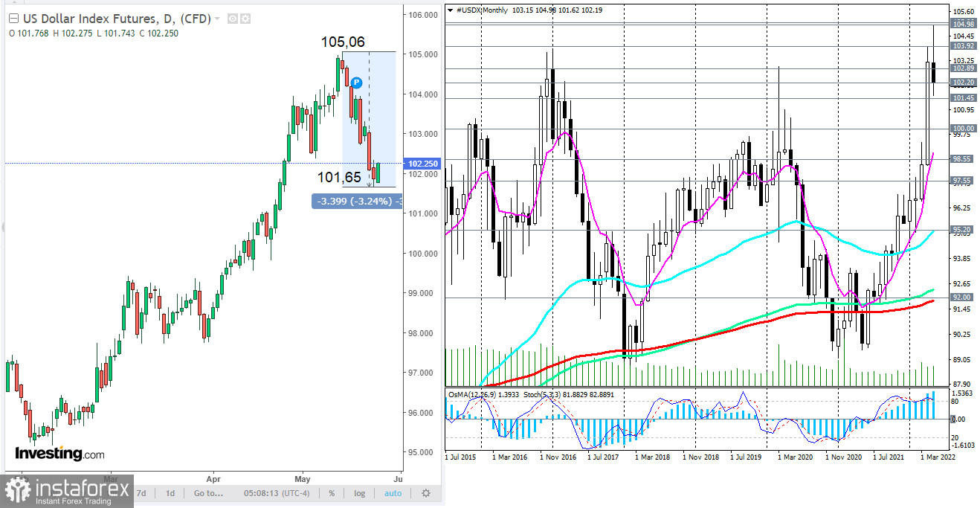Image resolution: width=980 pixels, height=508 pixels.
Task: Select the 1d range button
Action: coord(170,493)
